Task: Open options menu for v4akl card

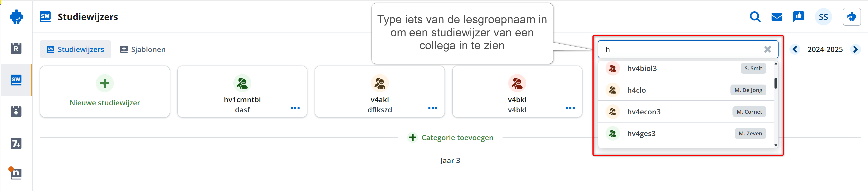Action: [432, 108]
